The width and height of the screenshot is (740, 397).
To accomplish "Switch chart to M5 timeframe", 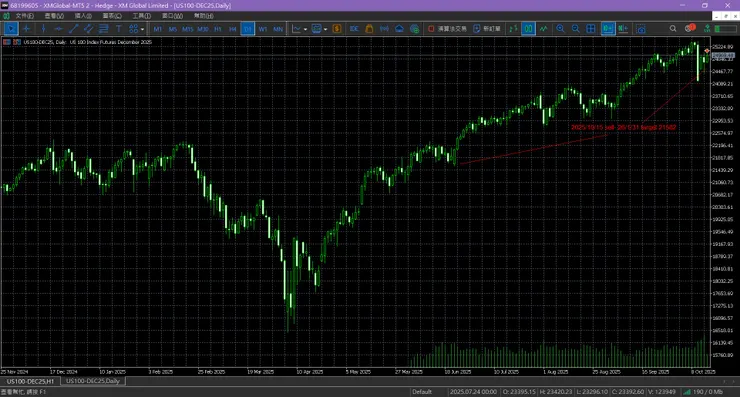I will click(173, 29).
